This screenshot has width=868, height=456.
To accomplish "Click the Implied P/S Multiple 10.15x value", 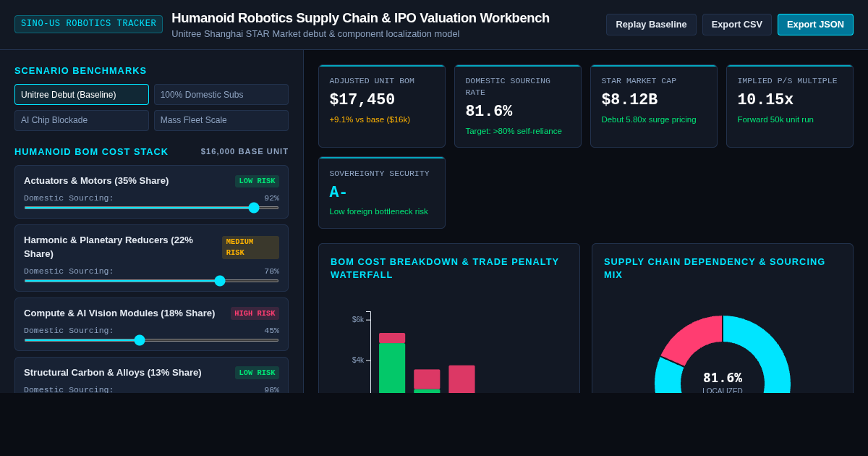I will [765, 100].
